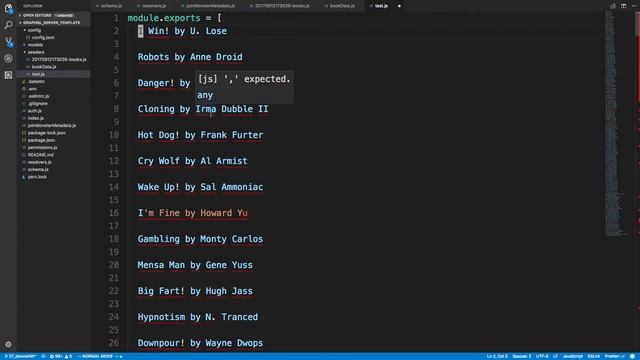
Task: Click the "[js] ',' expected." error tooltip
Action: (x=244, y=79)
